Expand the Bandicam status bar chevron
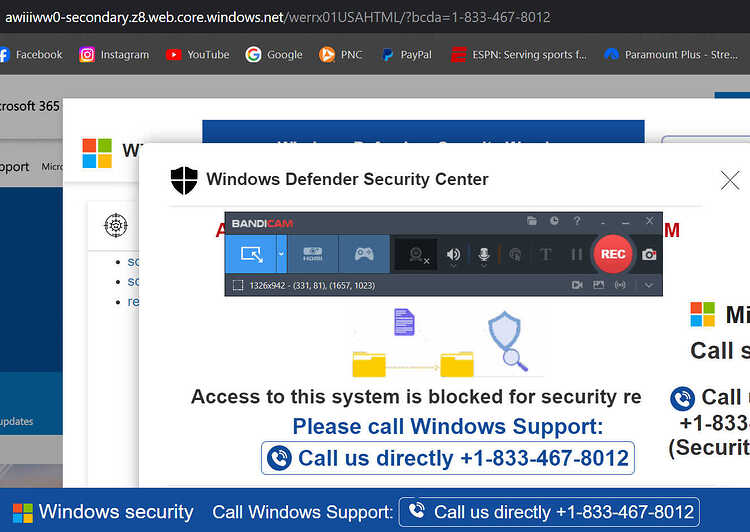Image resolution: width=750 pixels, height=532 pixels. pyautogui.click(x=649, y=285)
